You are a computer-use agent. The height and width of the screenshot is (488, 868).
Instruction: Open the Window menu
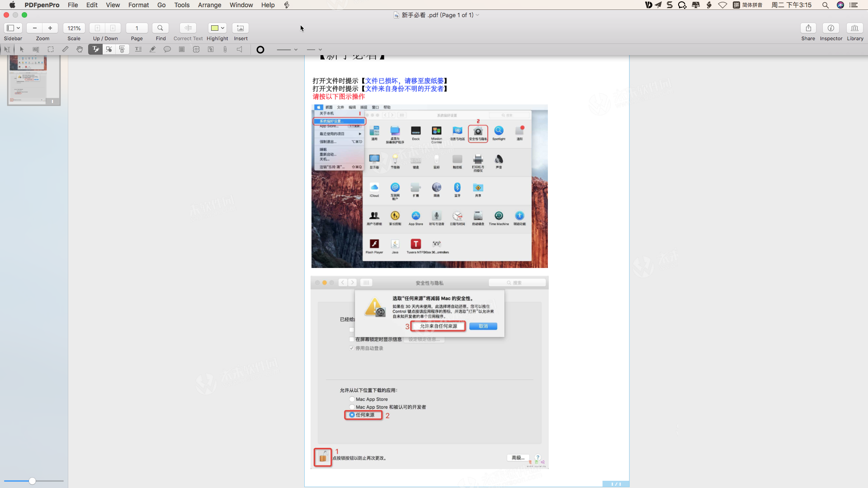pyautogui.click(x=241, y=5)
